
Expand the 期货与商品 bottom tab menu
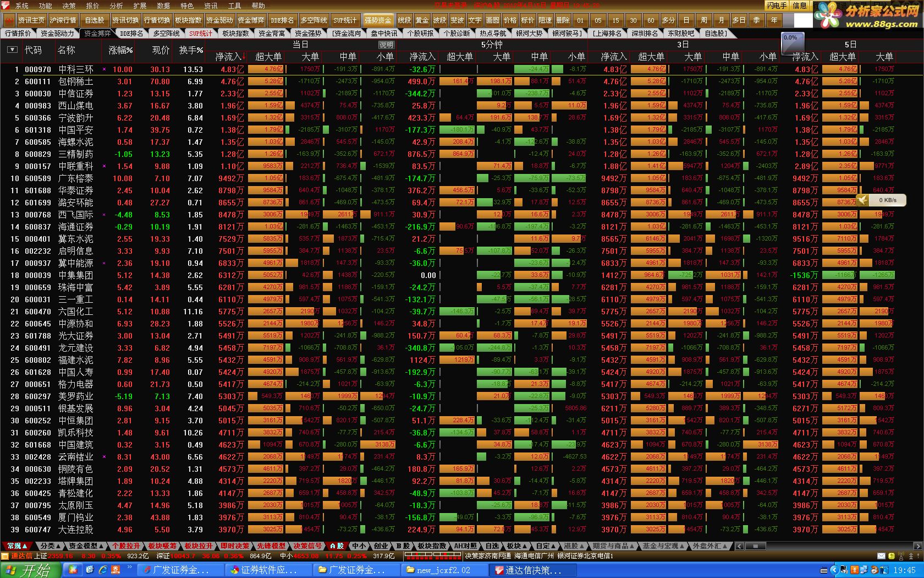click(613, 546)
